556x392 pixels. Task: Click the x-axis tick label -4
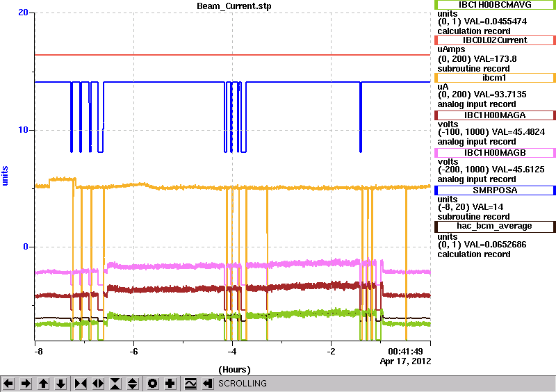tap(232, 352)
